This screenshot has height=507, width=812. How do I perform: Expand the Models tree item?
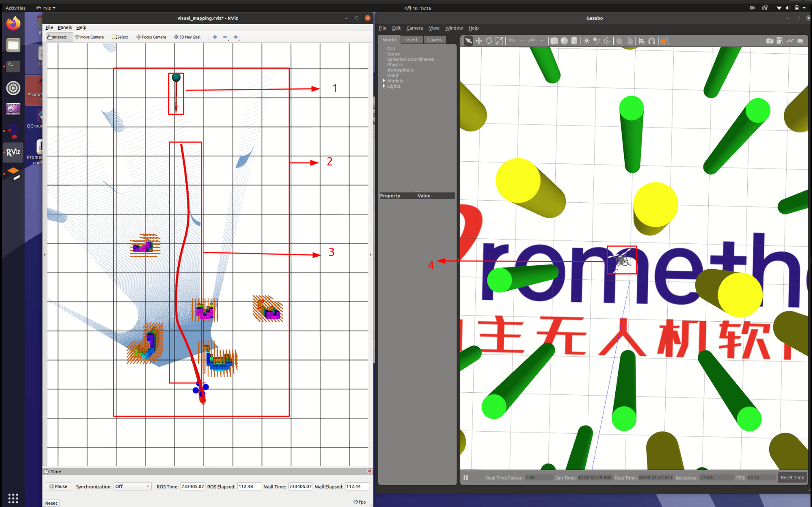pyautogui.click(x=384, y=80)
